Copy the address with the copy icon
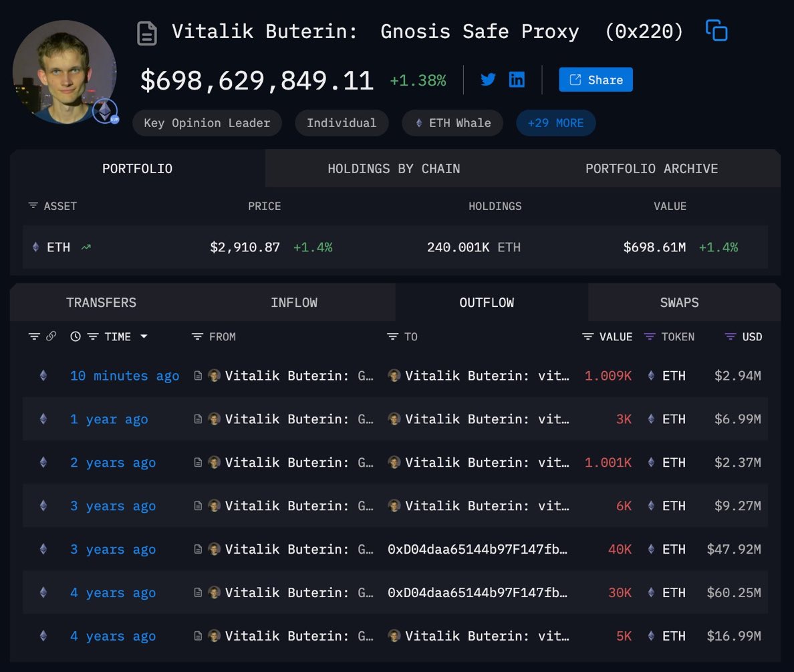794x672 pixels. pos(716,30)
